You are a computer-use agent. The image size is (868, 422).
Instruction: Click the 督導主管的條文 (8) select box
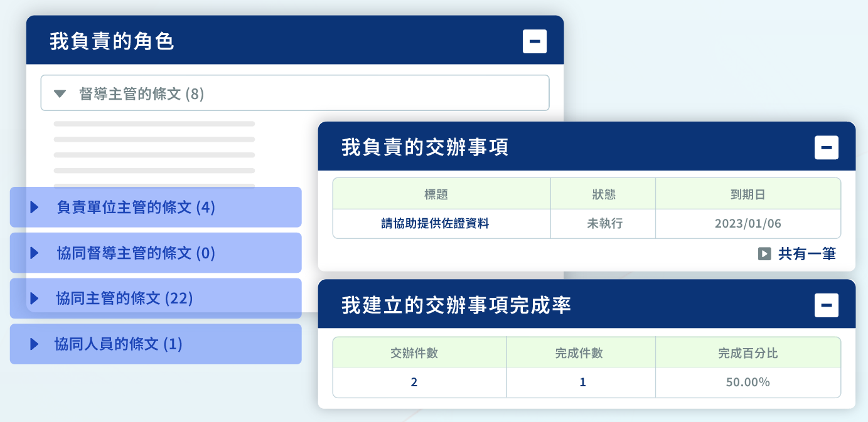[x=295, y=93]
